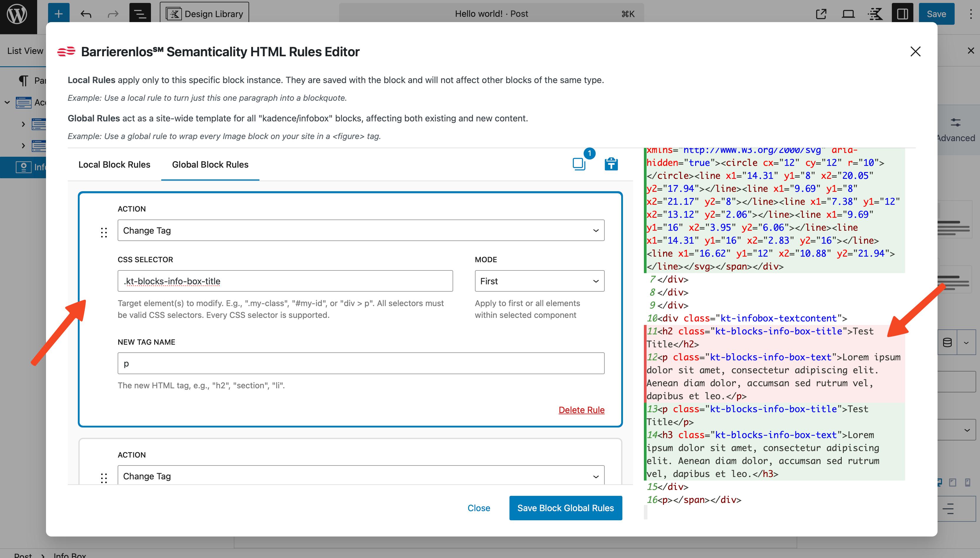Select the Global Block Rules tab
This screenshot has width=980, height=558.
(x=210, y=164)
